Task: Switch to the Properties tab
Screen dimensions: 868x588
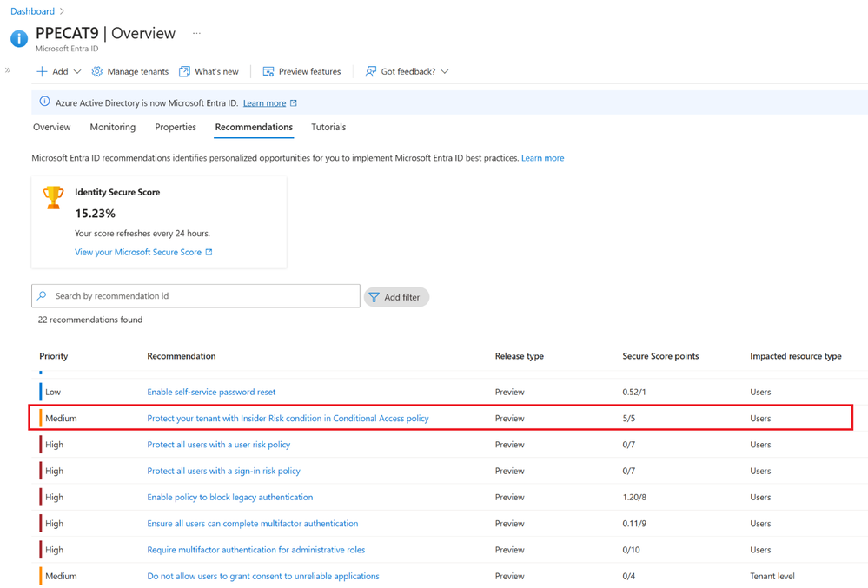Action: coord(176,127)
